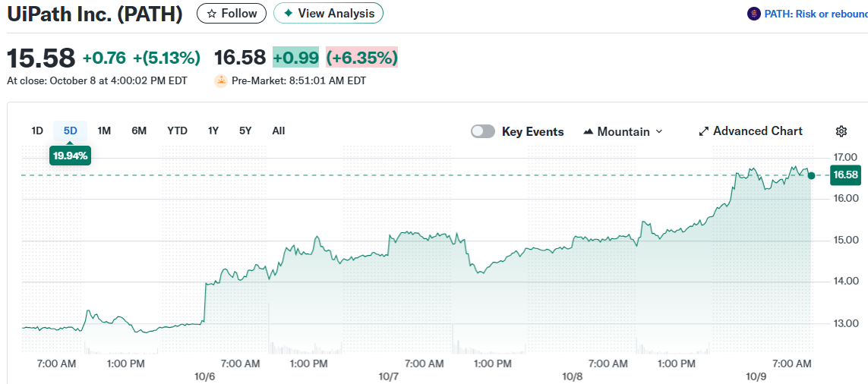Image resolution: width=868 pixels, height=384 pixels.
Task: Switch to the 1M time range
Action: pos(104,131)
